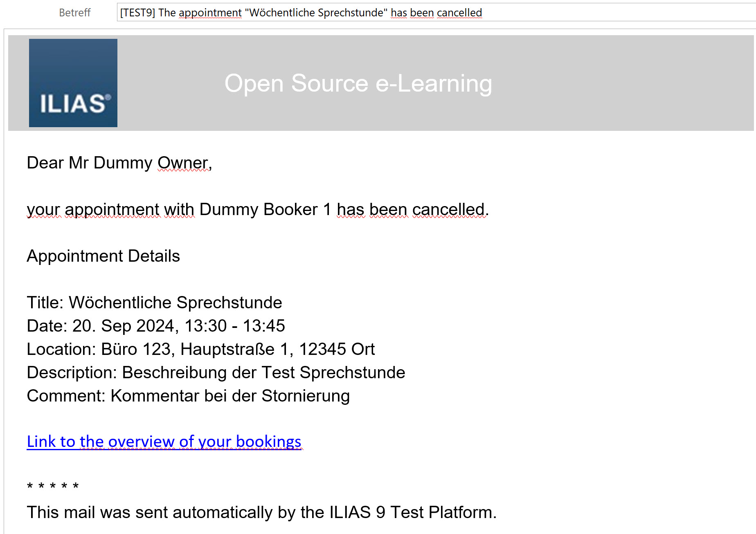Viewport: 756px width, 534px height.
Task: Open the overview of your bookings link
Action: (164, 442)
